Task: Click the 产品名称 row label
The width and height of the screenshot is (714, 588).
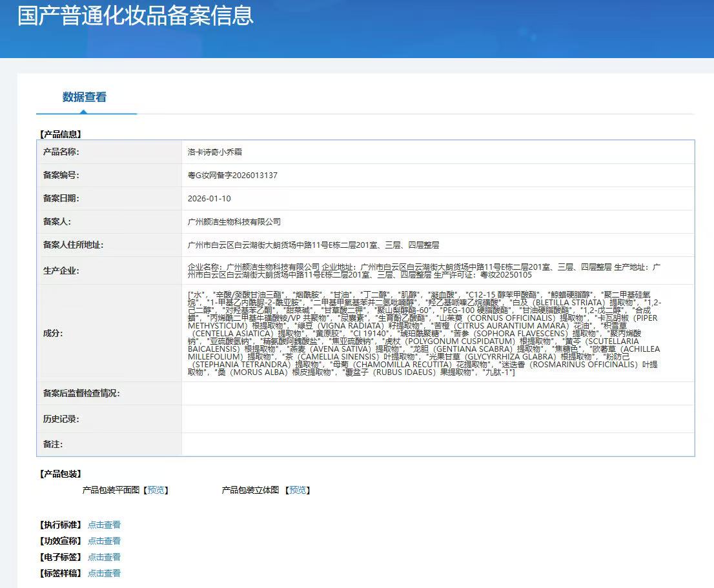Action: 61,152
